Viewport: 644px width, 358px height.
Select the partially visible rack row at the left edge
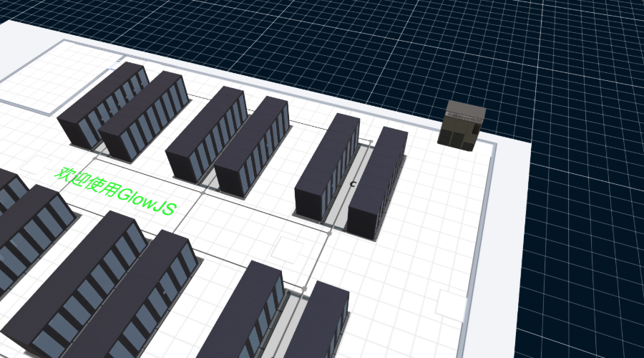pyautogui.click(x=29, y=236)
